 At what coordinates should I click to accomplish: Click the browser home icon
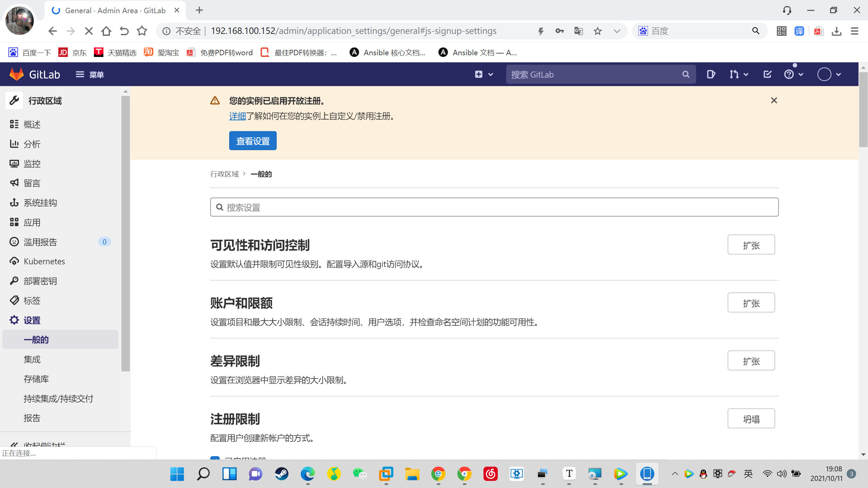click(x=106, y=31)
